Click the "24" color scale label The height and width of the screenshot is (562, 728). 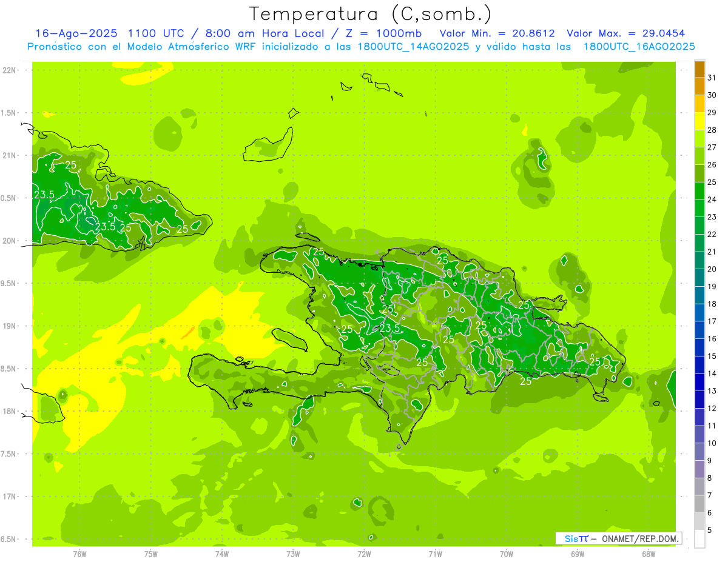tap(712, 199)
